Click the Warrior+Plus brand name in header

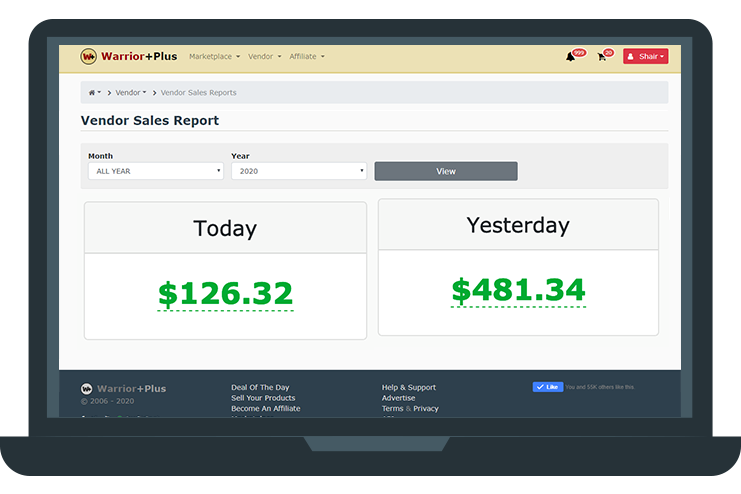pyautogui.click(x=139, y=56)
